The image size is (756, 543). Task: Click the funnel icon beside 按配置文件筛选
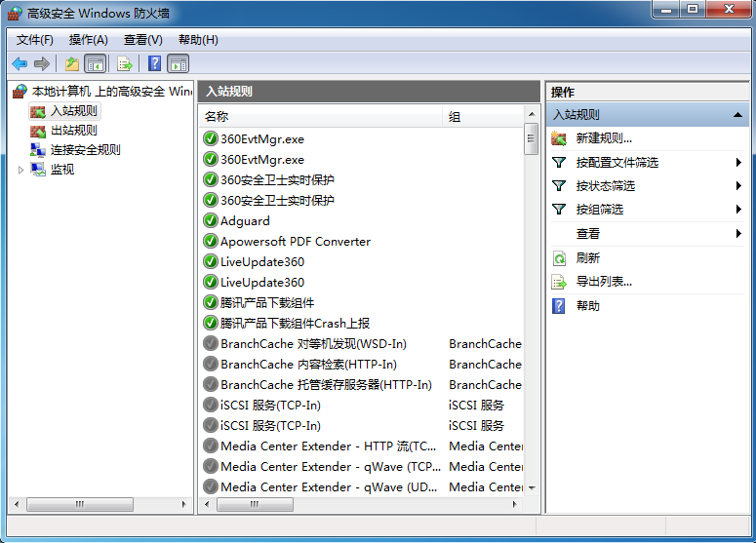[559, 163]
